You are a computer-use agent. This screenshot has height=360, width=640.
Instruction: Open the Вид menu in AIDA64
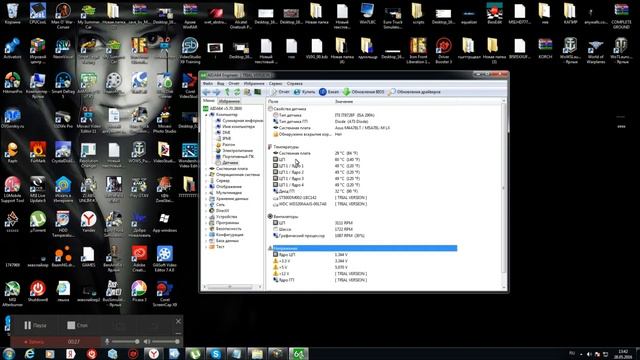[x=220, y=84]
